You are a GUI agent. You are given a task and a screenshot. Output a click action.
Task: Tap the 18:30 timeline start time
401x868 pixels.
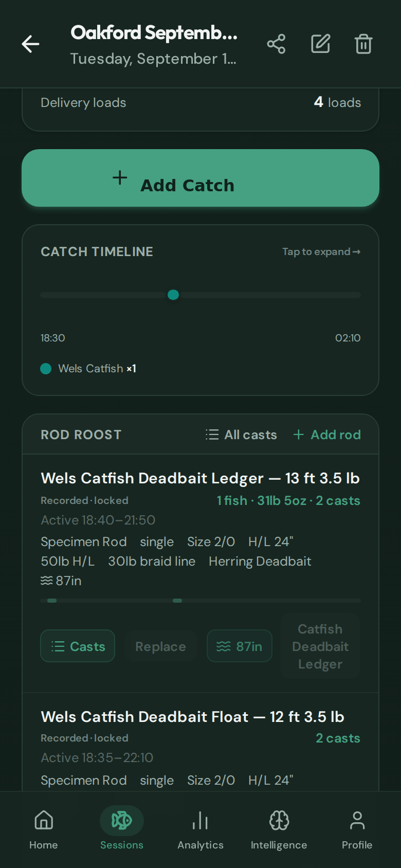click(53, 338)
